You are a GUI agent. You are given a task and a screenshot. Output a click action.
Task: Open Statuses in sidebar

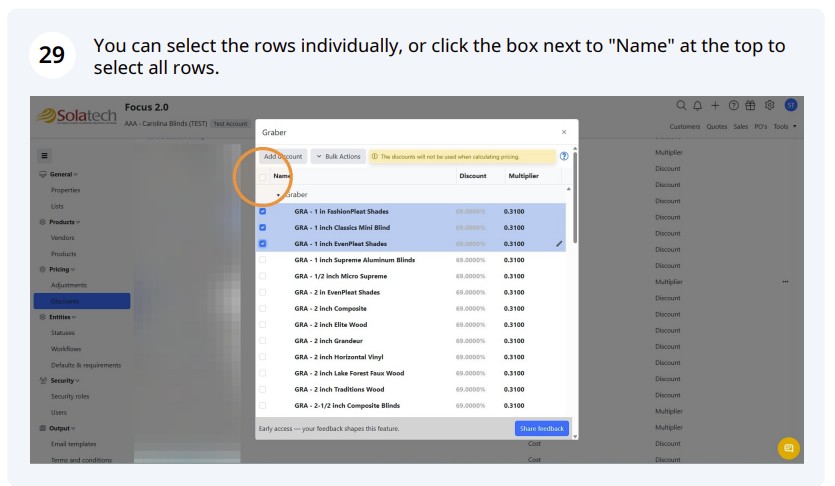pos(63,333)
